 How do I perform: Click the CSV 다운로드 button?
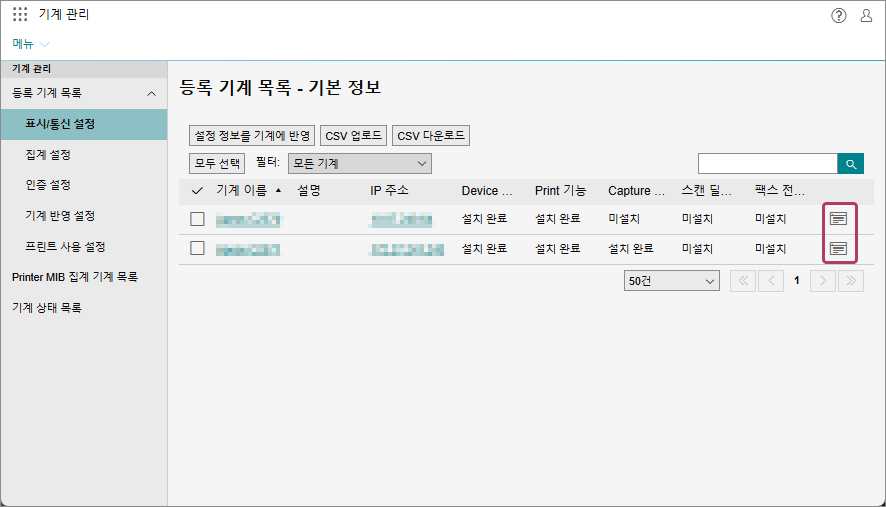pyautogui.click(x=430, y=136)
